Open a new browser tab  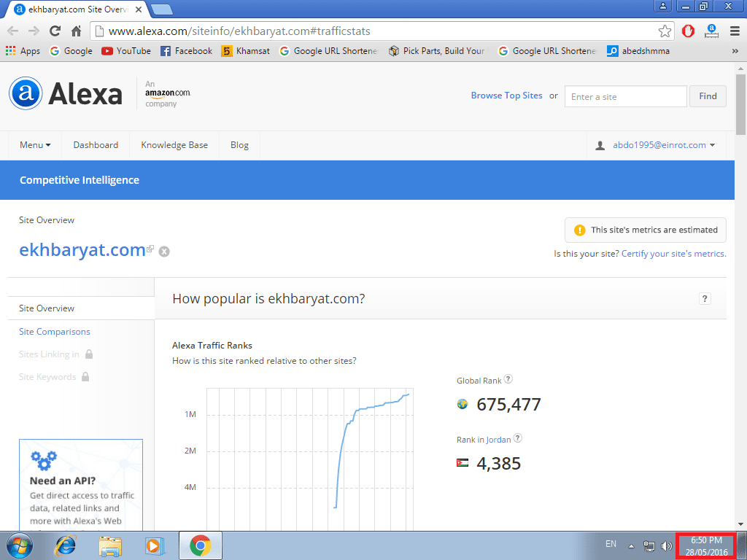point(162,9)
